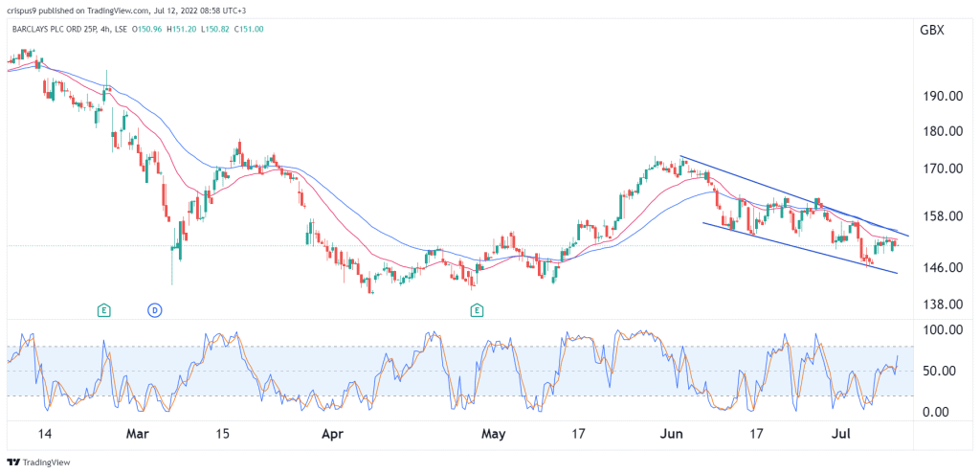Select the 158.00 price label
Image resolution: width=980 pixels, height=474 pixels.
tap(944, 216)
